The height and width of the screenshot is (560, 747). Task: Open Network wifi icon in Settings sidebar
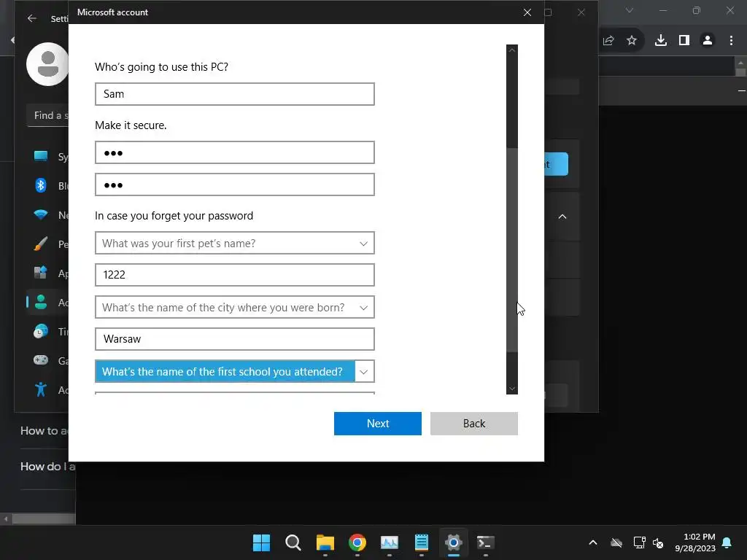pos(41,215)
